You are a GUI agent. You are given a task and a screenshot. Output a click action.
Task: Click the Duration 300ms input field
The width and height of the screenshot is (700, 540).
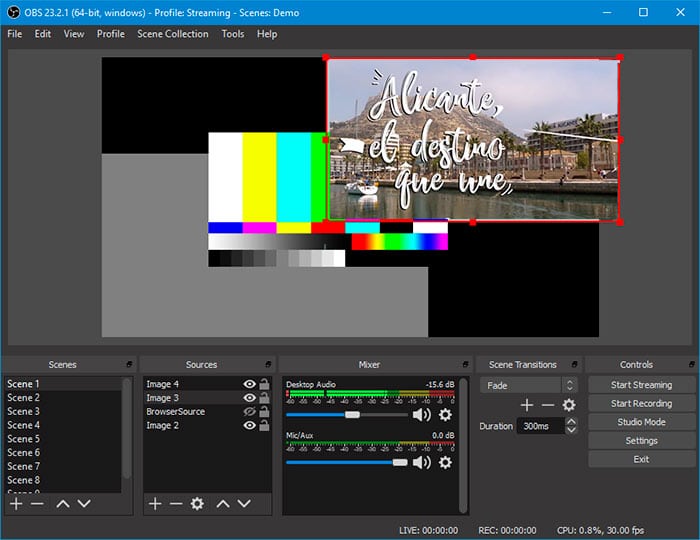tap(541, 426)
